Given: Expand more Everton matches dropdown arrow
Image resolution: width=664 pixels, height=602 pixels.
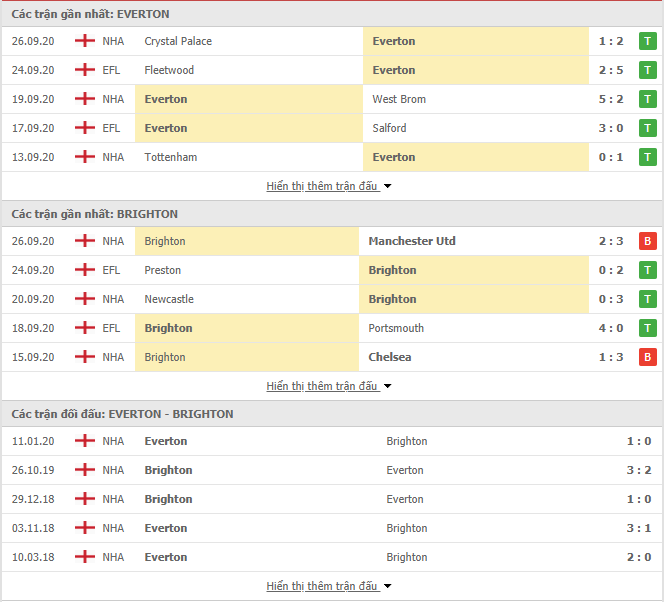Looking at the screenshot, I should (x=388, y=186).
